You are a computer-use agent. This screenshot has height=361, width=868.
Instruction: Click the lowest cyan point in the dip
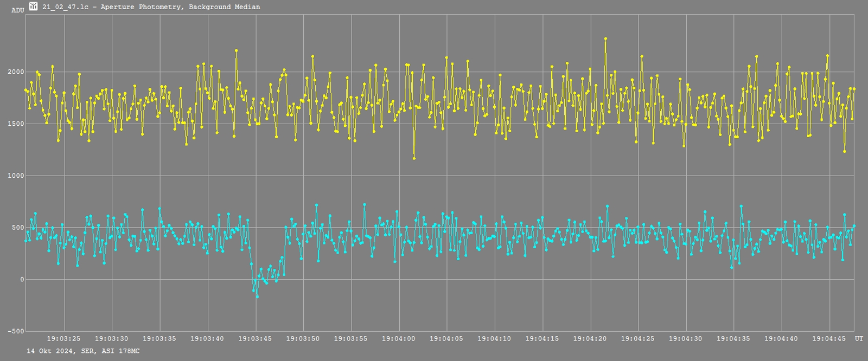coord(257,296)
